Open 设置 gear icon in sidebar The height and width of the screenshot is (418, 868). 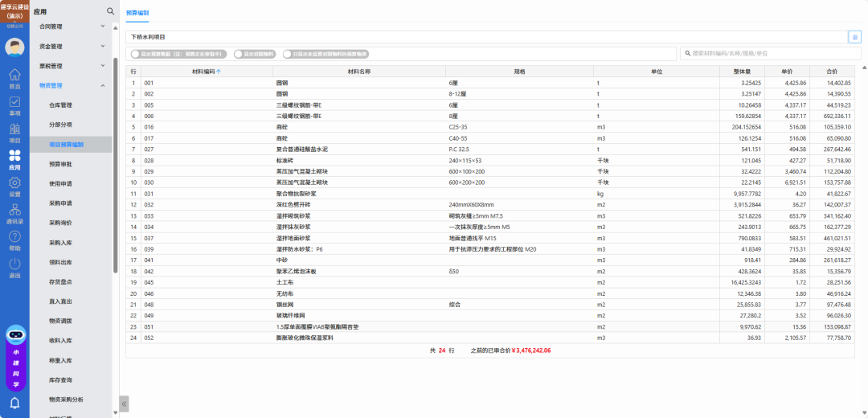click(x=14, y=186)
